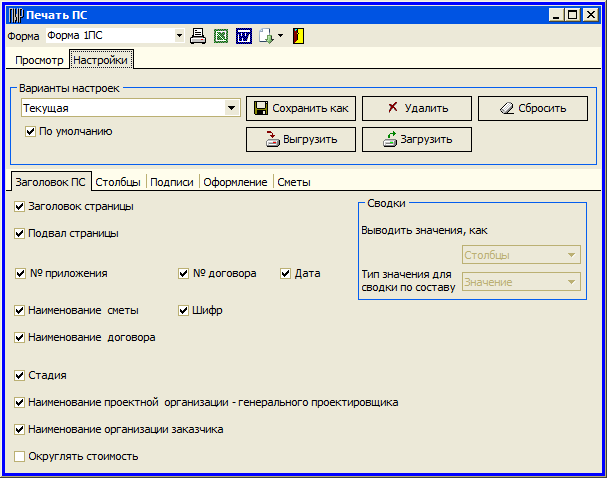Go to the Оформление tab
This screenshot has height=478, width=607.
click(236, 182)
